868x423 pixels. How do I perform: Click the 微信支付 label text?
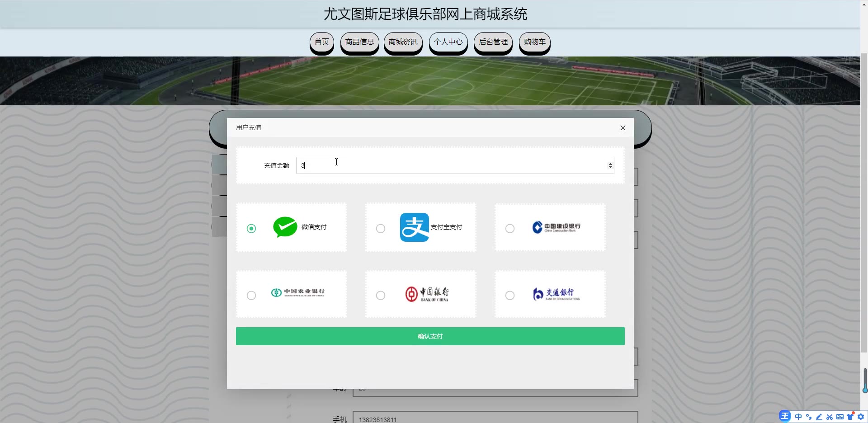pos(314,227)
